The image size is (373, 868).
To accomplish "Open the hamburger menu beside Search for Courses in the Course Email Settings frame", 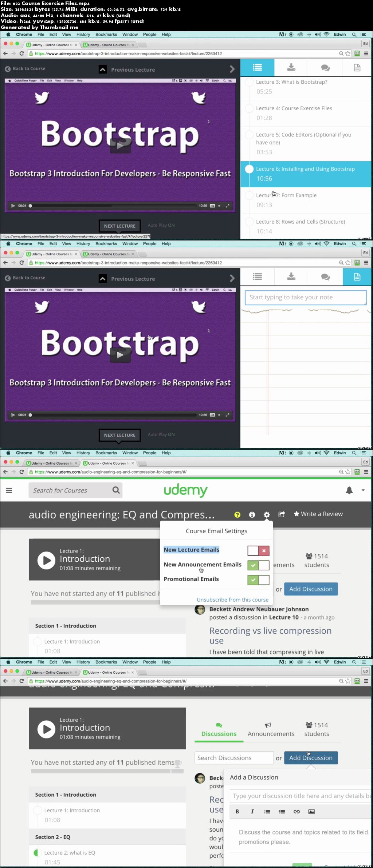I will pos(9,490).
